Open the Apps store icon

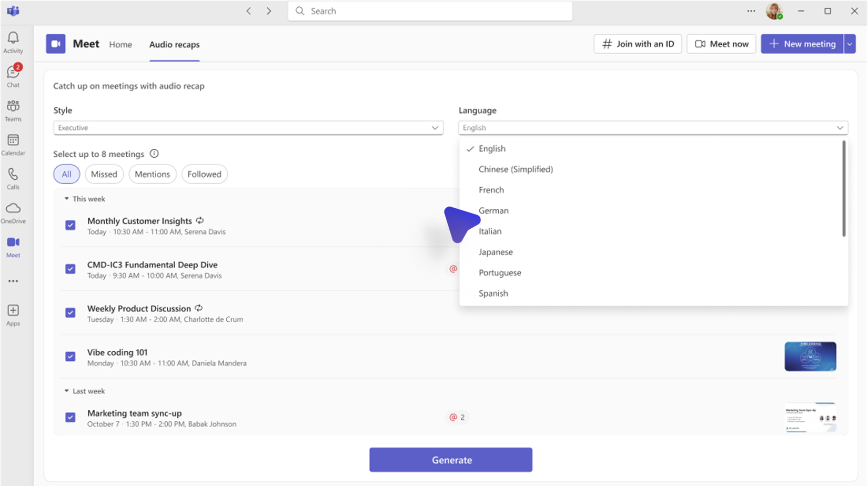(x=13, y=315)
